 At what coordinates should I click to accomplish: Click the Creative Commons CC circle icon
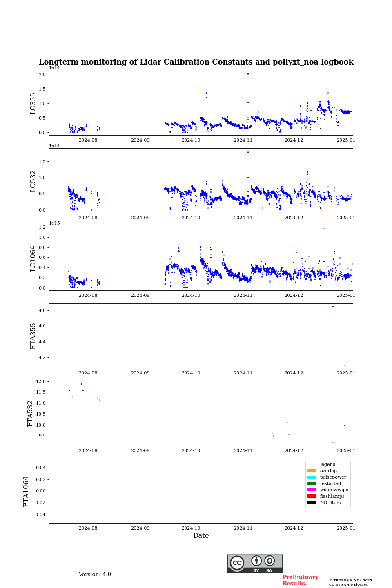[x=237, y=563]
